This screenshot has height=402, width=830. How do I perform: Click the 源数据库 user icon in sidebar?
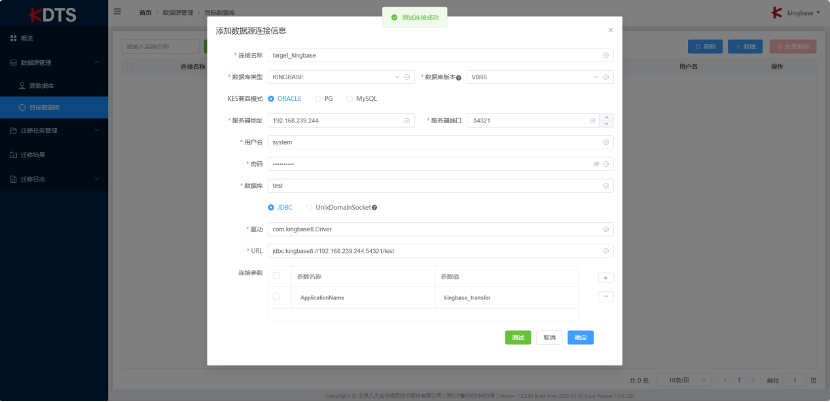22,85
